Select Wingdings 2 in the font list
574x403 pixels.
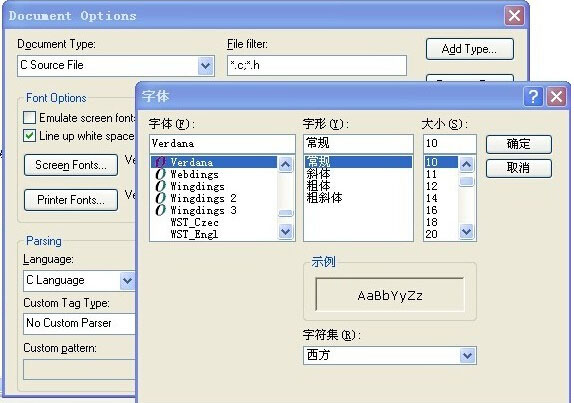(214, 198)
